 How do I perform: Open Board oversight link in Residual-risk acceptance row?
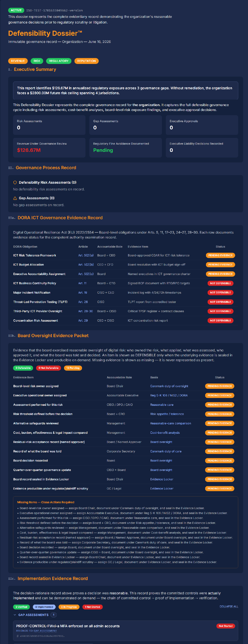(x=161, y=442)
